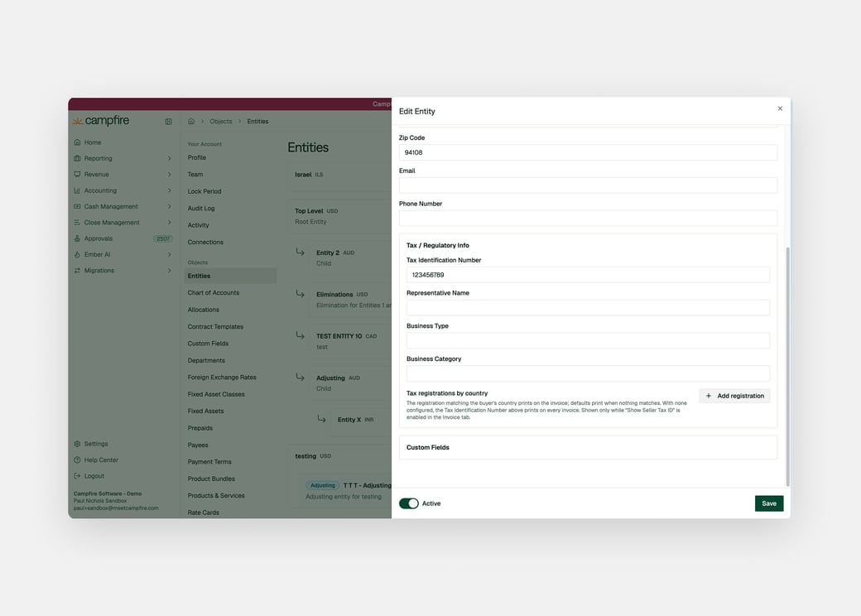
Task: Click the Settings gear icon
Action: click(78, 444)
